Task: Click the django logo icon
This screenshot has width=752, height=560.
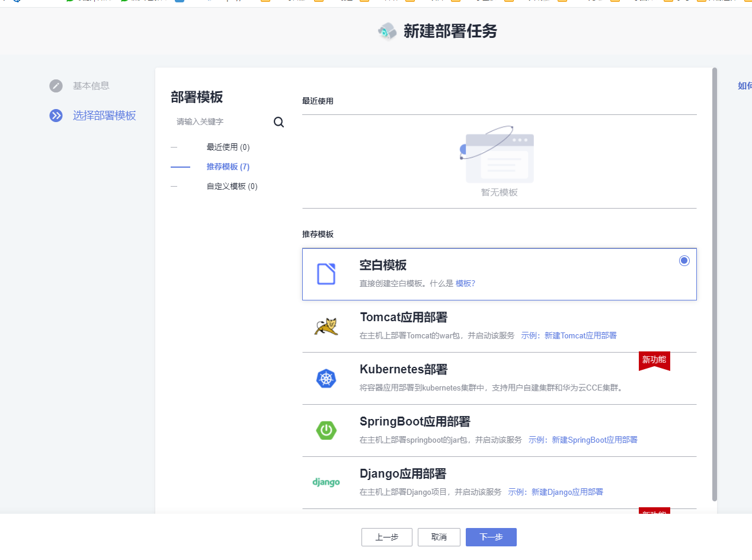Action: 326,482
